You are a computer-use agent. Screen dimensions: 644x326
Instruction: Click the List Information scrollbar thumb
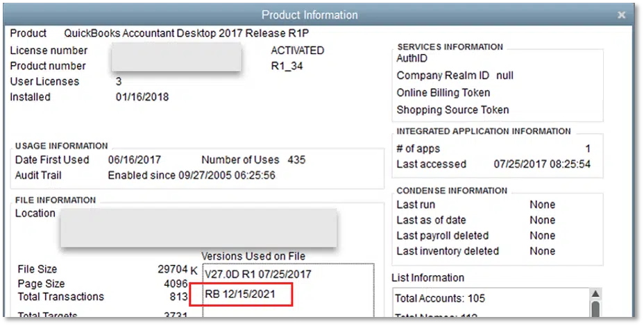tap(595, 309)
